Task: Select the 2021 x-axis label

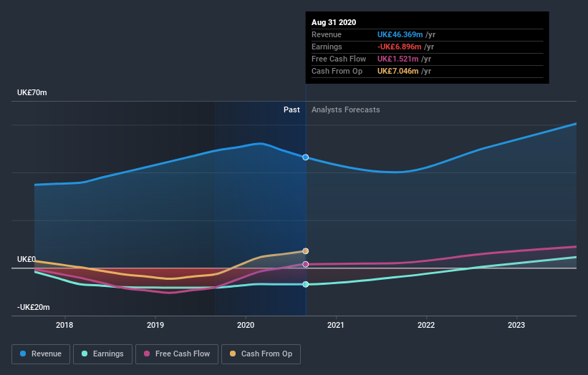Action: [336, 325]
